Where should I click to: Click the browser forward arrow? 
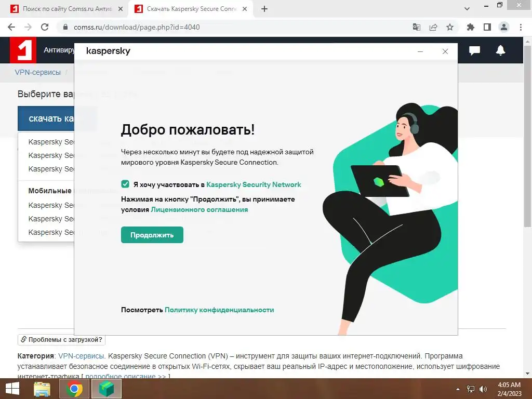[28, 27]
